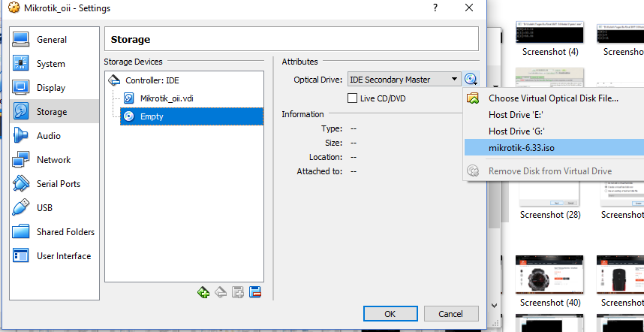Click the add storage controller icon
Screen dimensions: 644x332
point(203,292)
